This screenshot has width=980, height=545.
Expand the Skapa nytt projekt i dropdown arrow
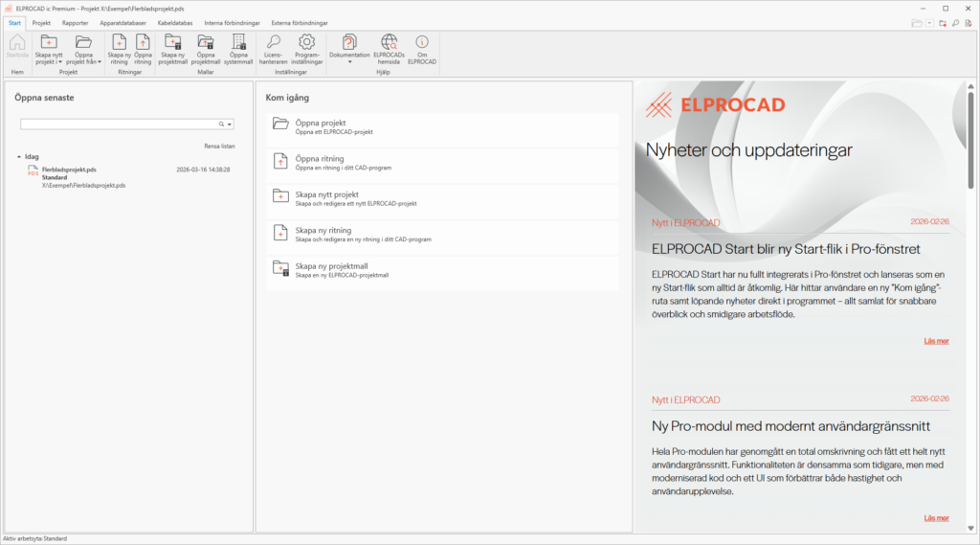point(60,62)
